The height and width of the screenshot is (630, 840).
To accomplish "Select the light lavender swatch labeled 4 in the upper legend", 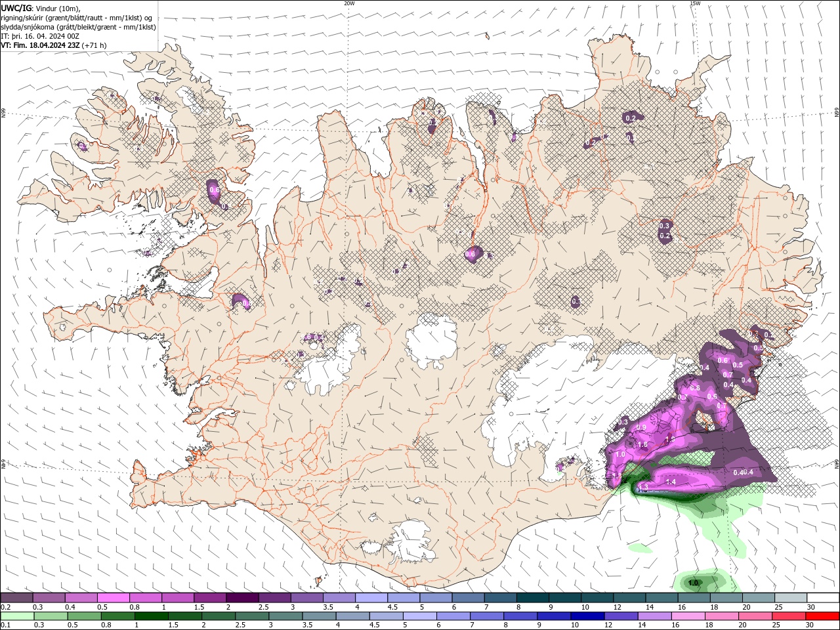I will pyautogui.click(x=371, y=598).
